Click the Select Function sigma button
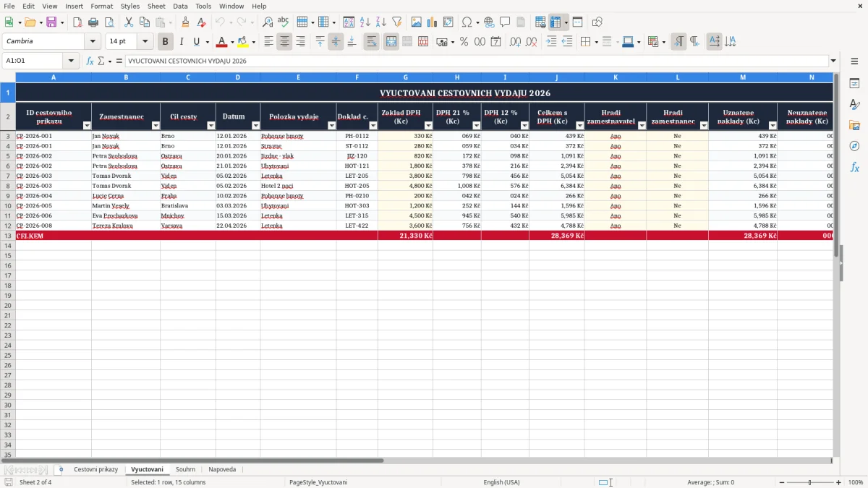The image size is (868, 488). (x=101, y=61)
